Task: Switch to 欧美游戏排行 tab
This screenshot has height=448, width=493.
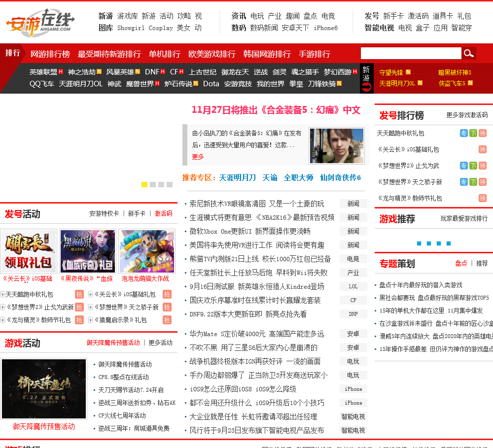Action: pos(212,54)
